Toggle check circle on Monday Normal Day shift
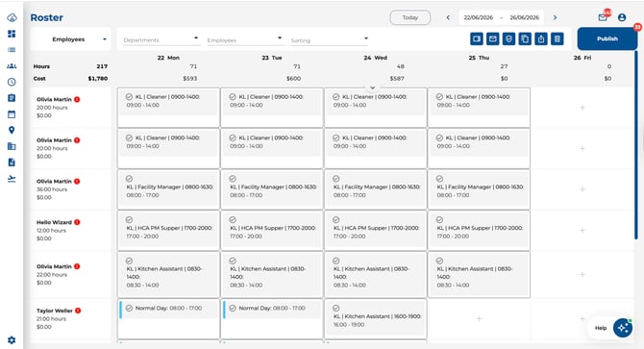Image resolution: width=644 pixels, height=349 pixels. pos(129,308)
